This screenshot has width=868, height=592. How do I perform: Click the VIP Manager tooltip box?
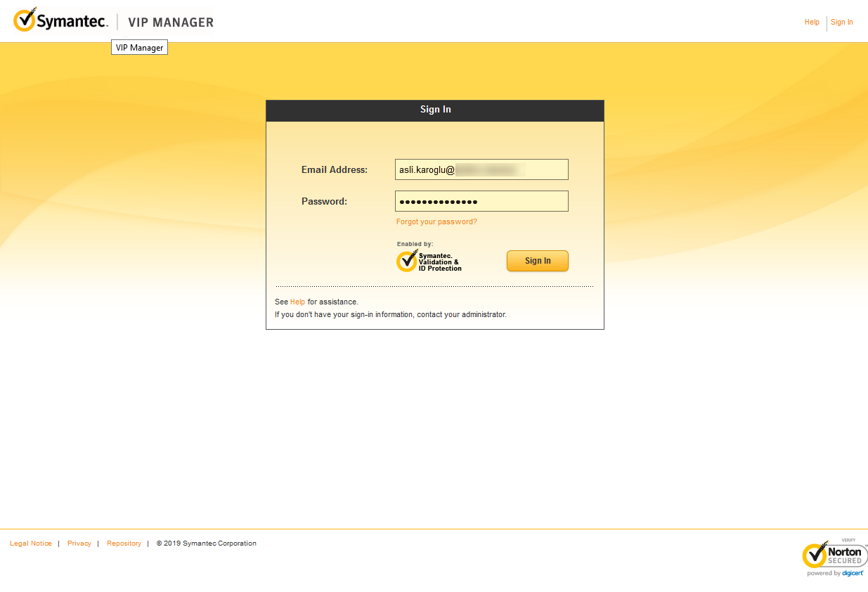139,48
